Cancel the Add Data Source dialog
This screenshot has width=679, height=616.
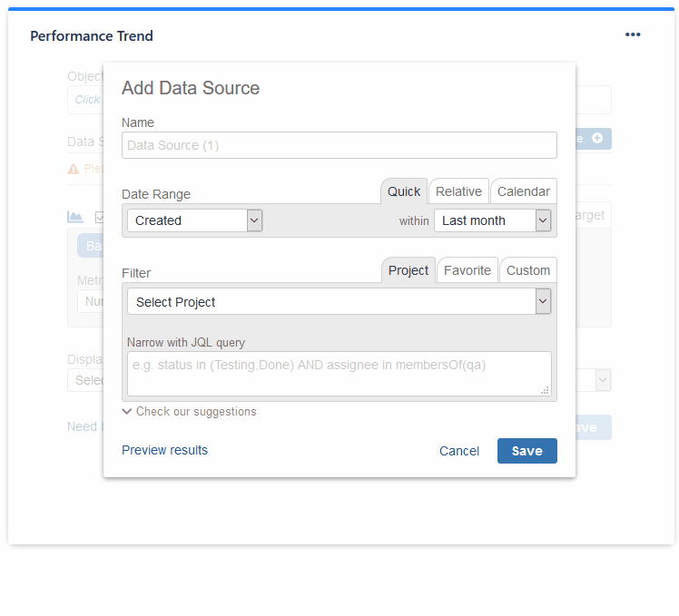[459, 451]
